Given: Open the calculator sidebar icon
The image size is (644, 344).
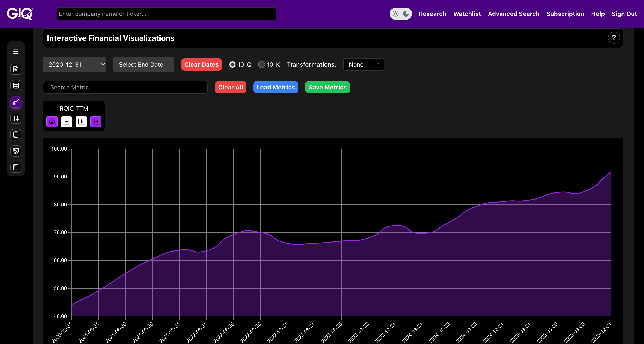Looking at the screenshot, I should click(16, 135).
